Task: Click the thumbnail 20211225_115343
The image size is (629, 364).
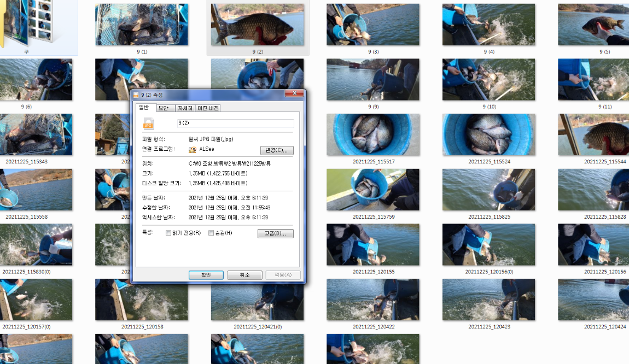Action: pyautogui.click(x=37, y=134)
